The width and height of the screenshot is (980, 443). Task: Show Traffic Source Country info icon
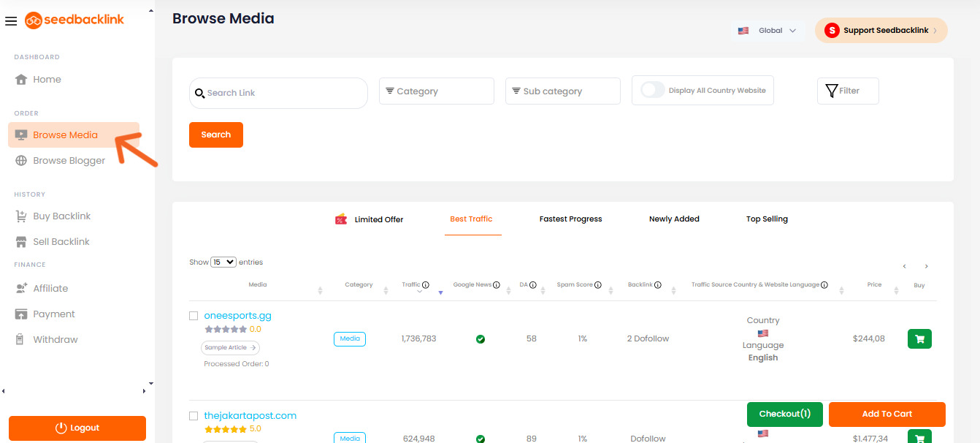(825, 285)
